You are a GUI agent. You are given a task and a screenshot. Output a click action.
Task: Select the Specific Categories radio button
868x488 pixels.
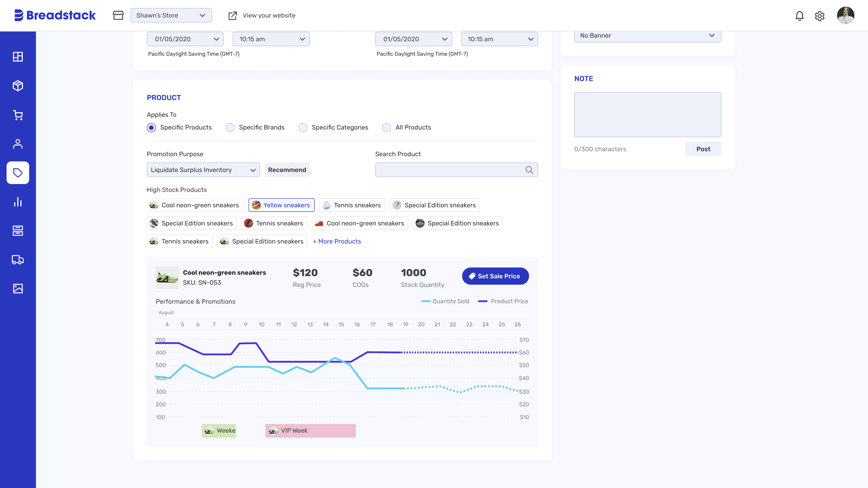tap(303, 127)
